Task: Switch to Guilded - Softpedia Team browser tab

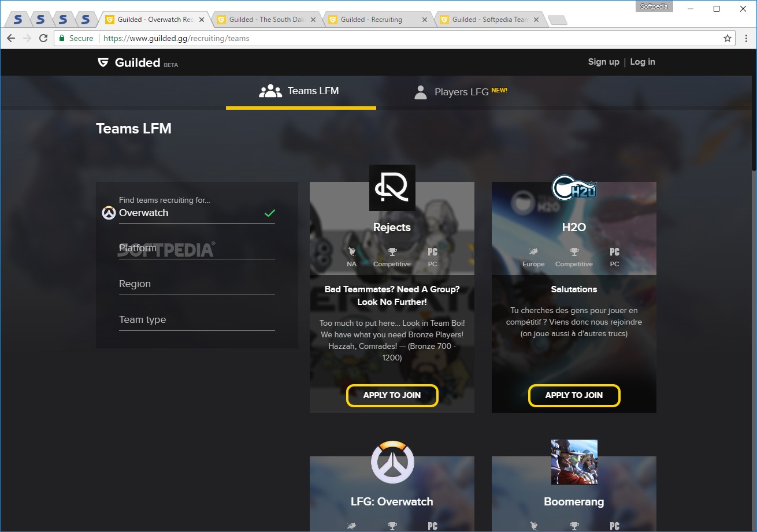Action: [x=489, y=20]
